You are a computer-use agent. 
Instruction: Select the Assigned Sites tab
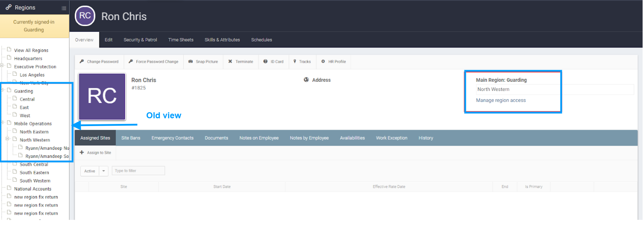pos(95,138)
